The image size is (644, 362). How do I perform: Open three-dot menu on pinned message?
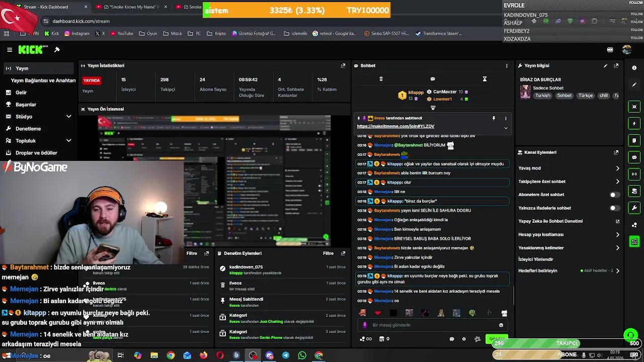click(x=506, y=118)
